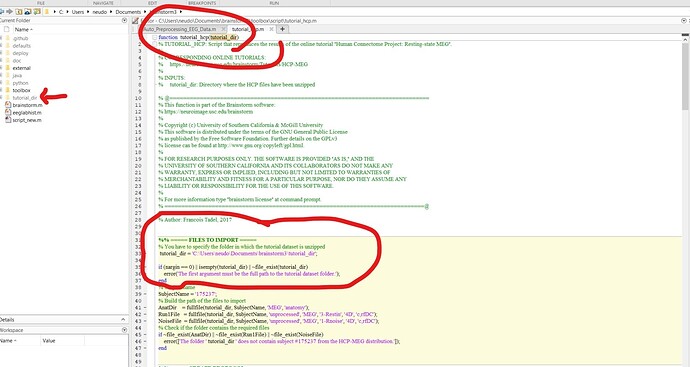The image size is (690, 367).
Task: Select the python folder
Action: coord(20,83)
